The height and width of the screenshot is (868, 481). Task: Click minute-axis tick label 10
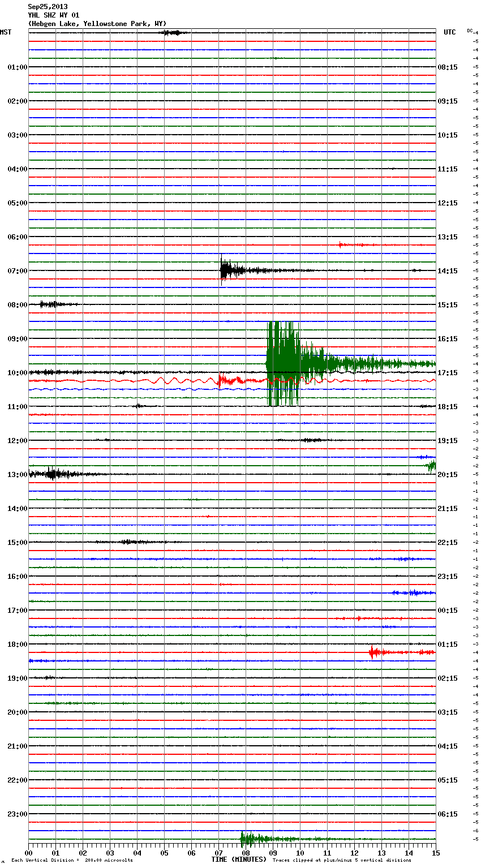click(x=300, y=853)
